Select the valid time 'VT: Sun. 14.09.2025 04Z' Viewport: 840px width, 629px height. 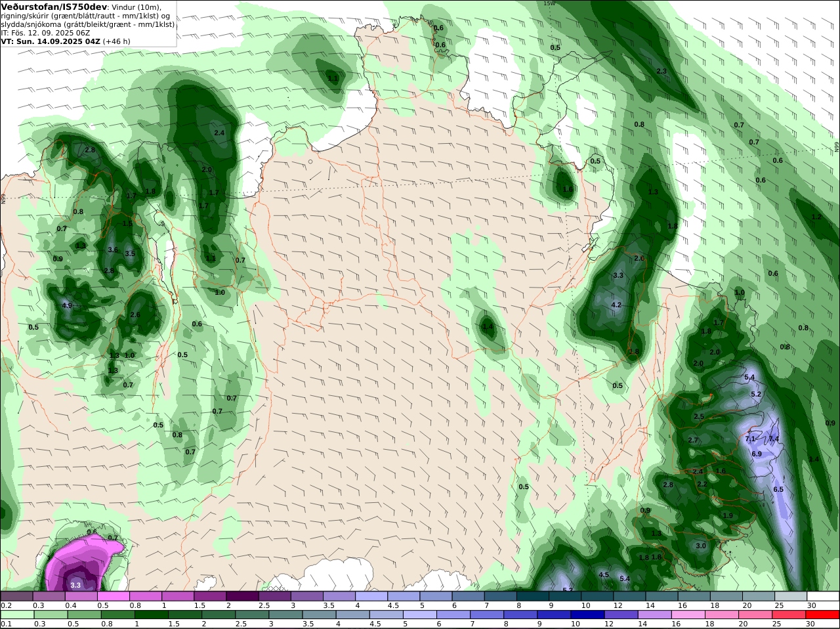pyautogui.click(x=51, y=41)
